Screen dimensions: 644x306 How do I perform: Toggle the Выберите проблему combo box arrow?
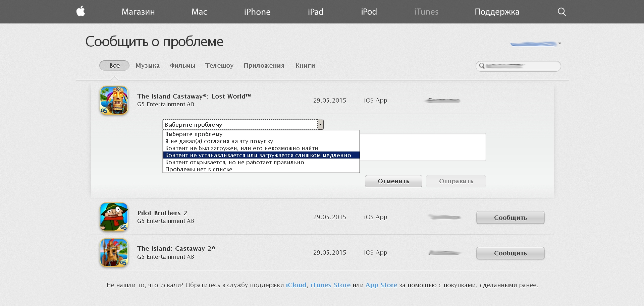coord(321,124)
